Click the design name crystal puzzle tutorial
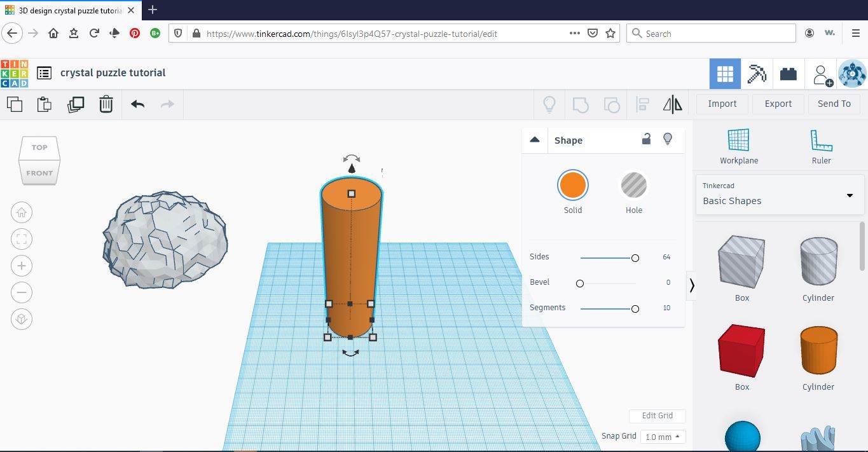 pos(113,73)
